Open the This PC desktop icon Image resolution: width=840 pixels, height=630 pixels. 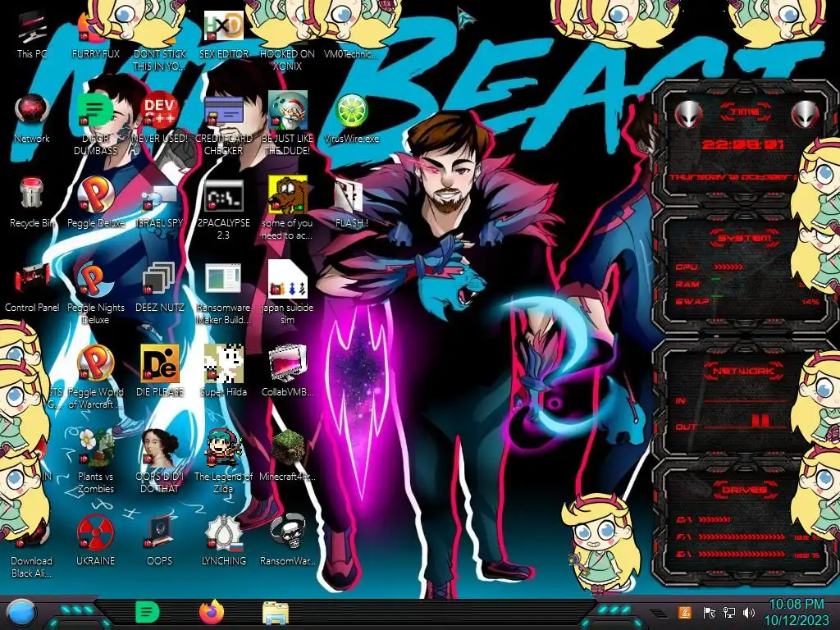pos(32,34)
